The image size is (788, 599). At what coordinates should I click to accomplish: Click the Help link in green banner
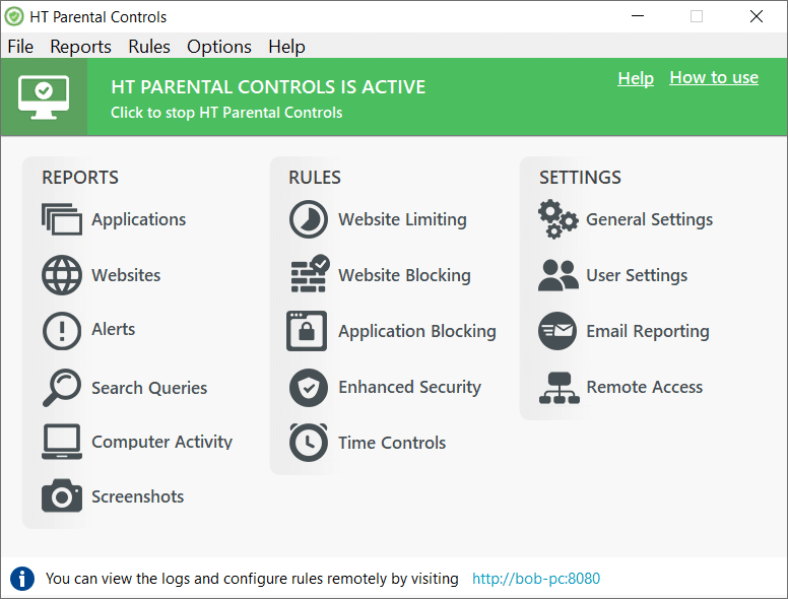click(636, 78)
